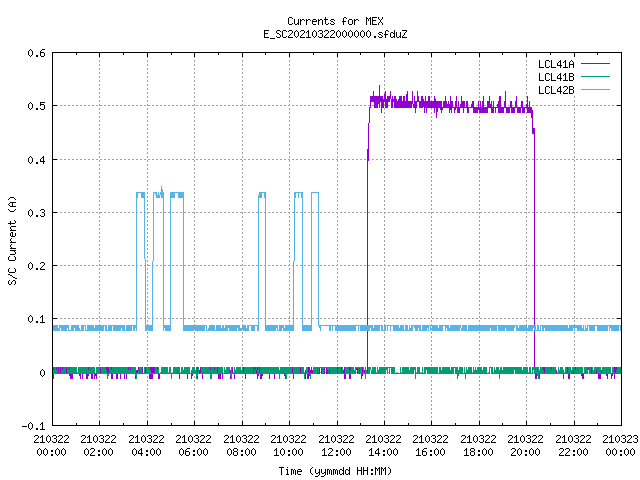640x480 pixels.
Task: Select the filename 'E_SC20210322000000.sfduZ' subtitle
Action: point(335,34)
